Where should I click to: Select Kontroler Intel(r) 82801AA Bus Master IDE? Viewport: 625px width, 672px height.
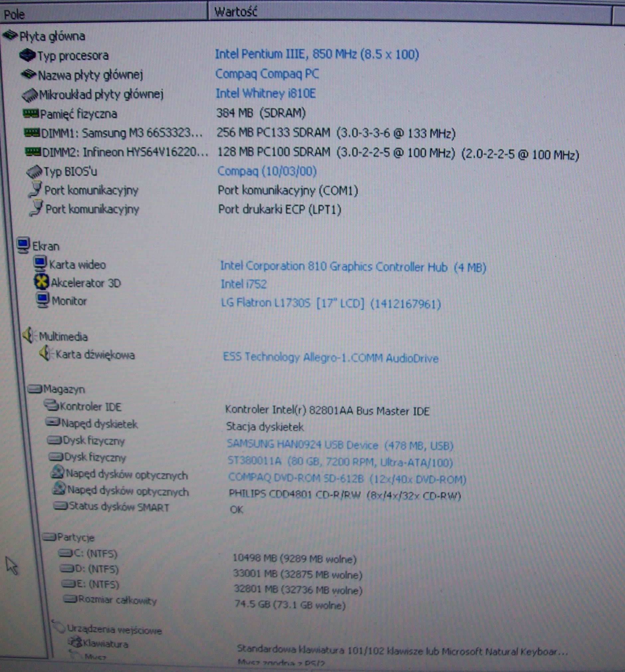[327, 410]
